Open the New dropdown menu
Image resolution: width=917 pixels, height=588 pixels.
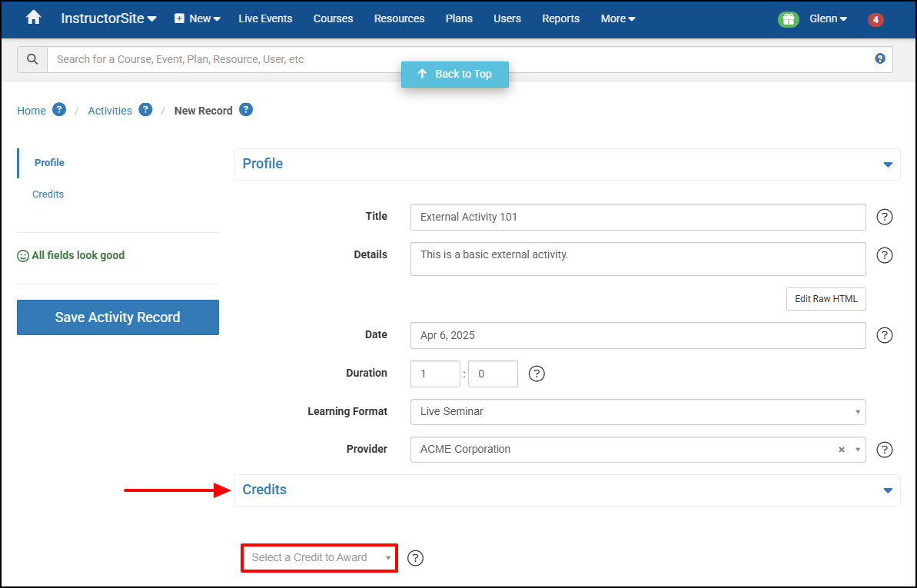[x=198, y=18]
